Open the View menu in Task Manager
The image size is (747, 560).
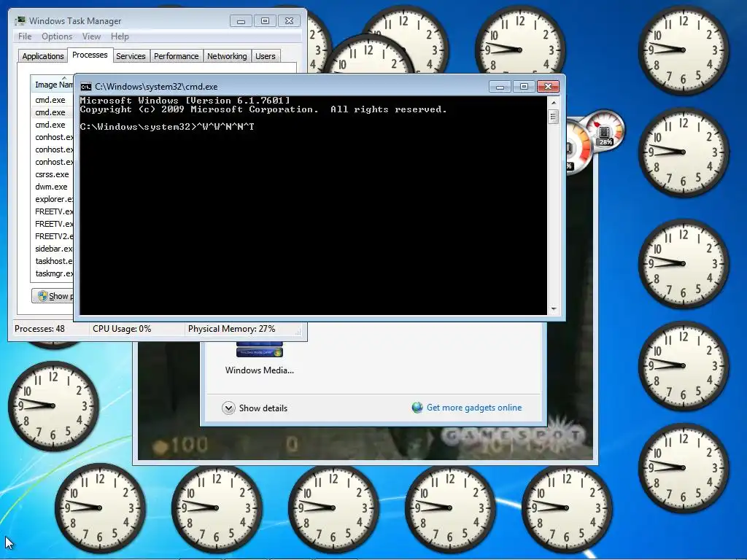point(91,36)
